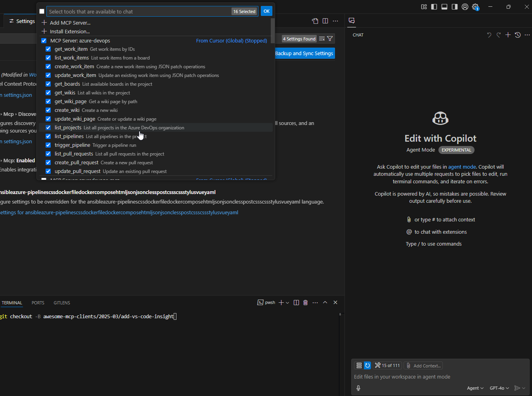Undo last chat request icon
Viewport: 532px width, 396px height.
(x=489, y=35)
